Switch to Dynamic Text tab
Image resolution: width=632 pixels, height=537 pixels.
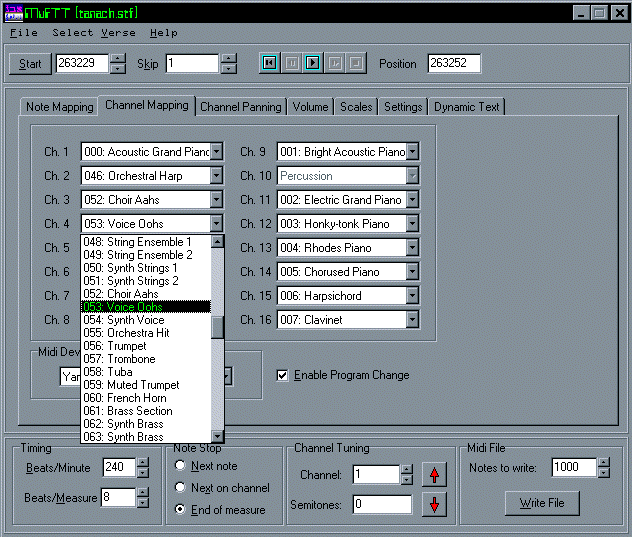coord(466,107)
